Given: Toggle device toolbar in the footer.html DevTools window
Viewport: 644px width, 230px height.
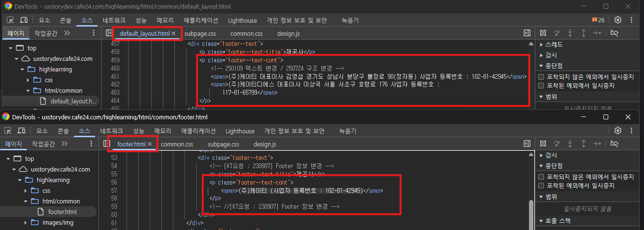Looking at the screenshot, I should 22,131.
